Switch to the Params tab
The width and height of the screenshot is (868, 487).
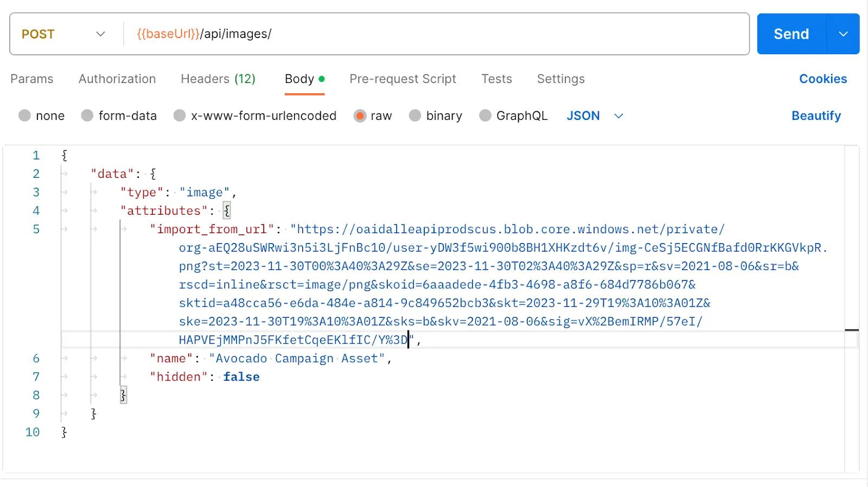(32, 79)
